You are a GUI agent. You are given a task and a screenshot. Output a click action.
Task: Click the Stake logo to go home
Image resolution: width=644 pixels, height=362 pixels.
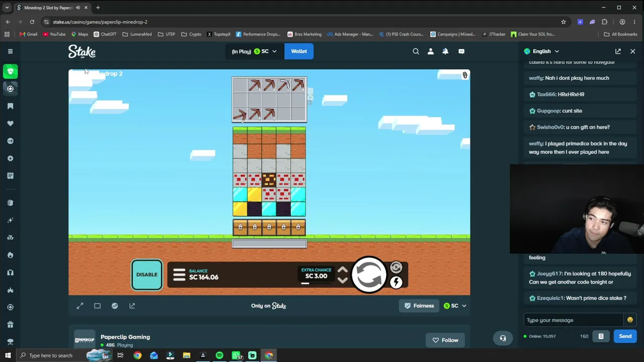82,51
